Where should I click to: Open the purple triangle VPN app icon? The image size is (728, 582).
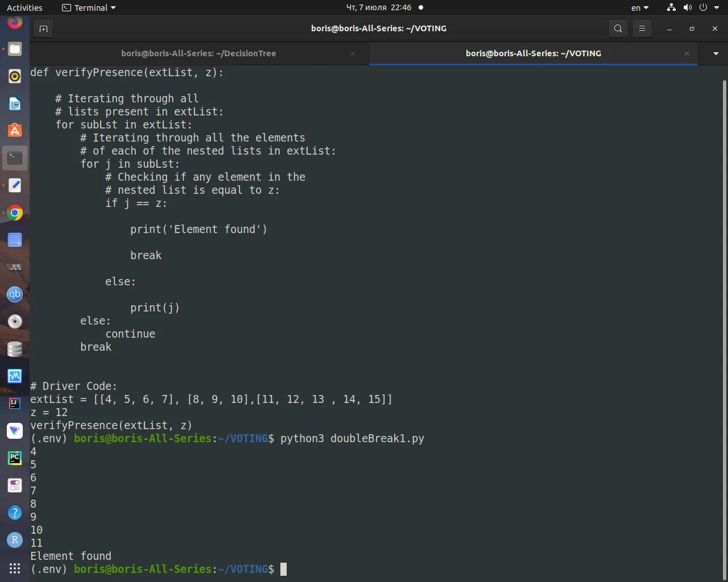[15, 431]
